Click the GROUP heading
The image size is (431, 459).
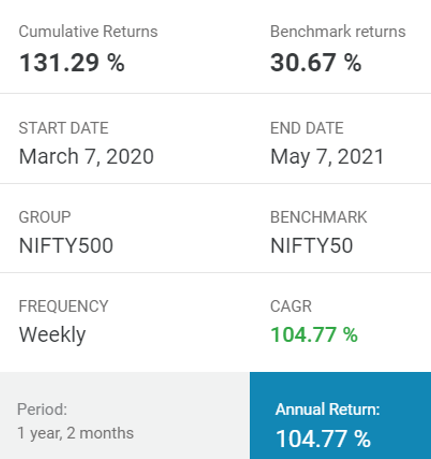pos(45,217)
